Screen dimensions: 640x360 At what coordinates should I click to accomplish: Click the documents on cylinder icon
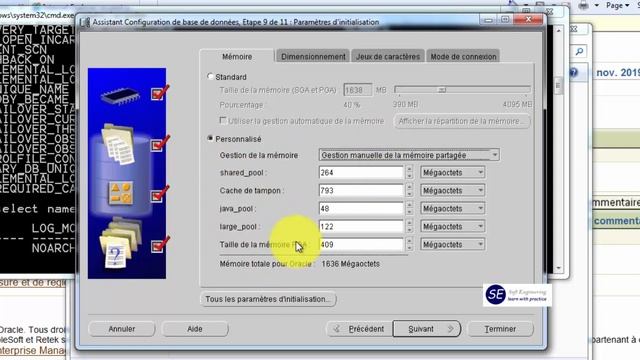118,144
